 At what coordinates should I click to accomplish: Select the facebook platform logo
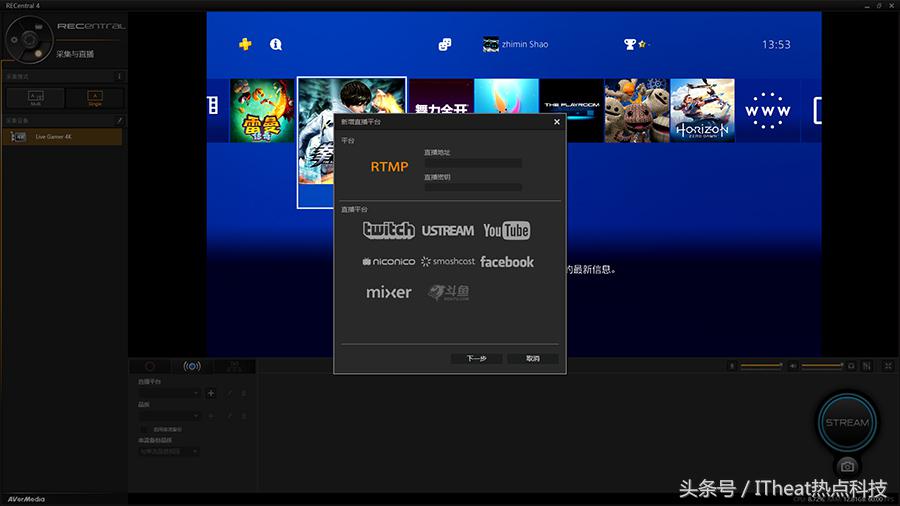pos(507,262)
